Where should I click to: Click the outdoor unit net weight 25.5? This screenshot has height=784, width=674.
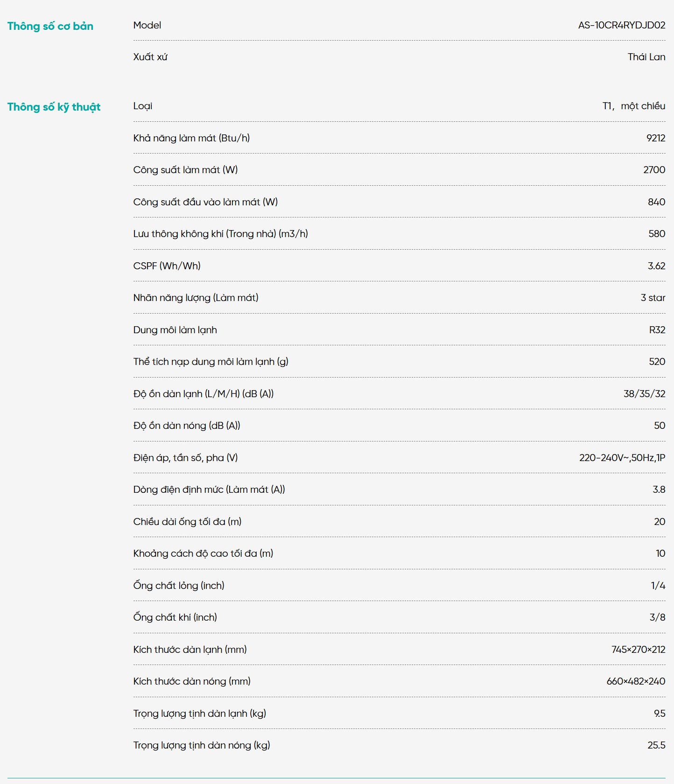coord(656,745)
